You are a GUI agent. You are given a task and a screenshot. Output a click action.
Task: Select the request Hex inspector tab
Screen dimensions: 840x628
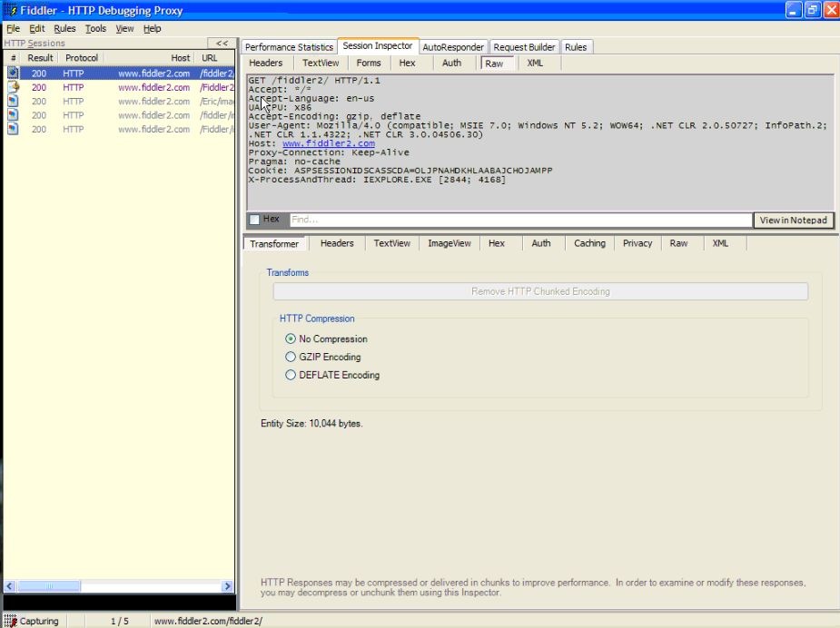pyautogui.click(x=407, y=64)
